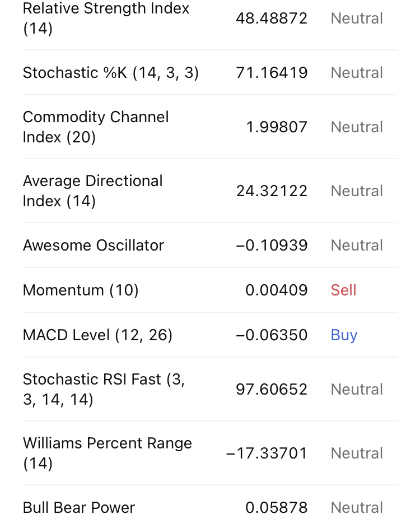Tap the Momentum value 0.00409

tap(277, 290)
